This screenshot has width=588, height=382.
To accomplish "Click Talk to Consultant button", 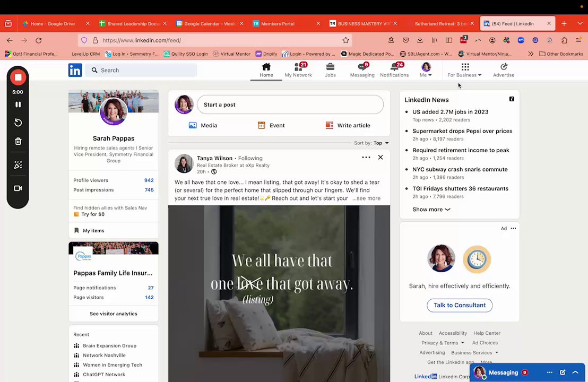I will coord(460,305).
